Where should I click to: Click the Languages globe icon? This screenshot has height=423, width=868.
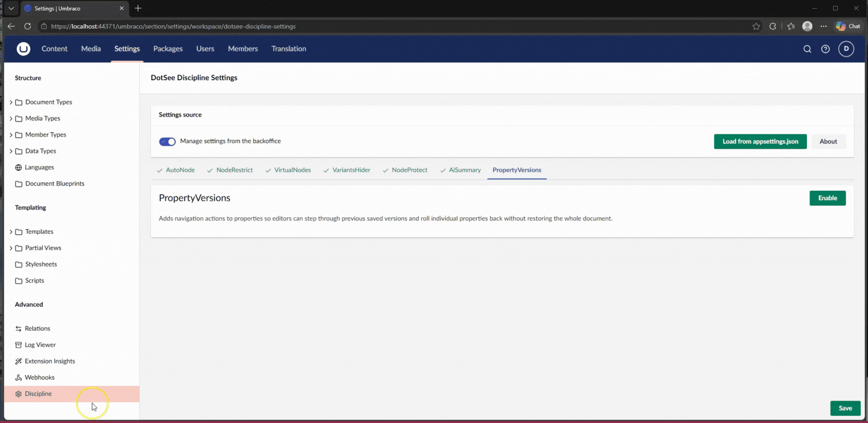click(x=19, y=168)
